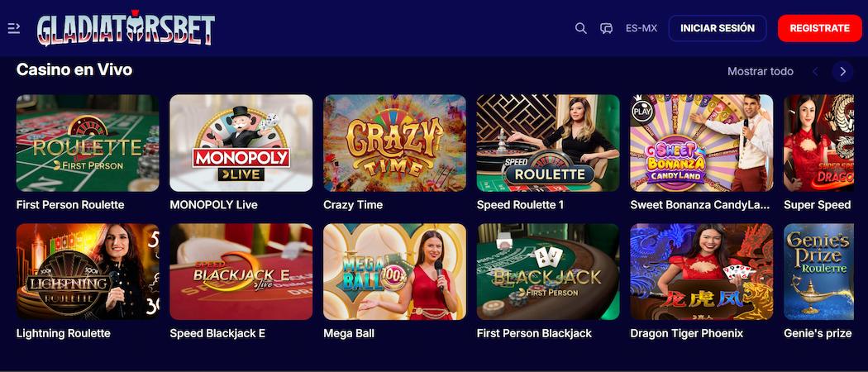Click the GladiatorsBet logo
The width and height of the screenshot is (868, 372).
pos(126,27)
